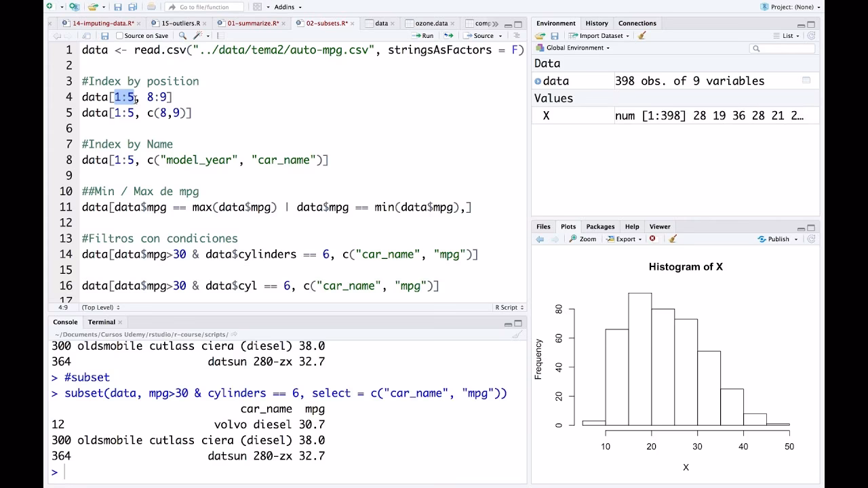This screenshot has height=488, width=868.
Task: Run the current line with Run button
Action: coord(422,36)
